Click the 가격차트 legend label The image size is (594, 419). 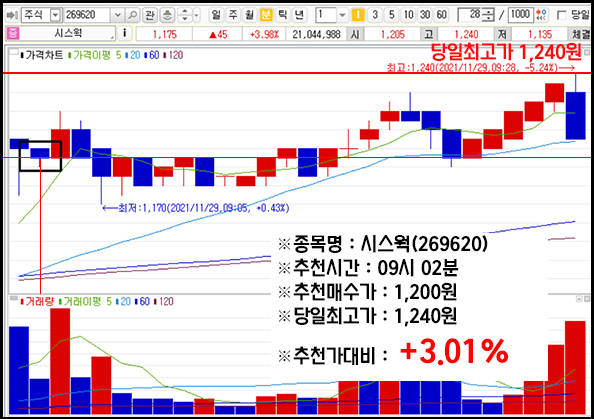point(42,55)
